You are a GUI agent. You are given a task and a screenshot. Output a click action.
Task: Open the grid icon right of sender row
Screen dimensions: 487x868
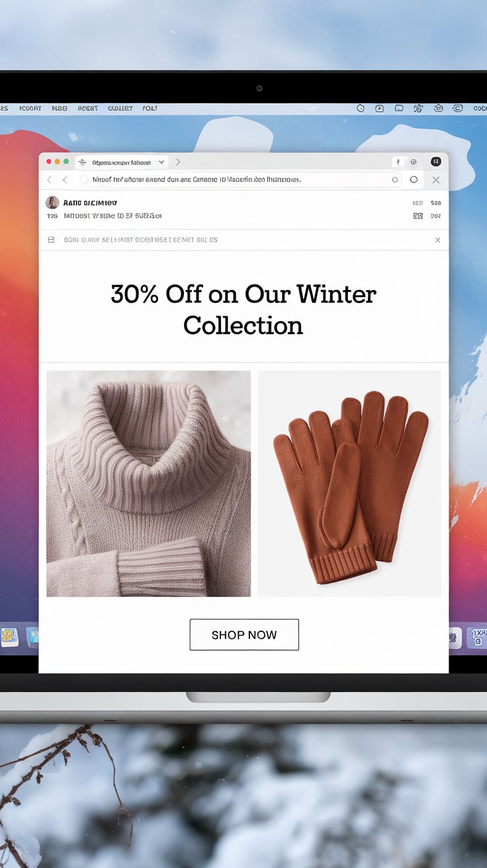(418, 216)
